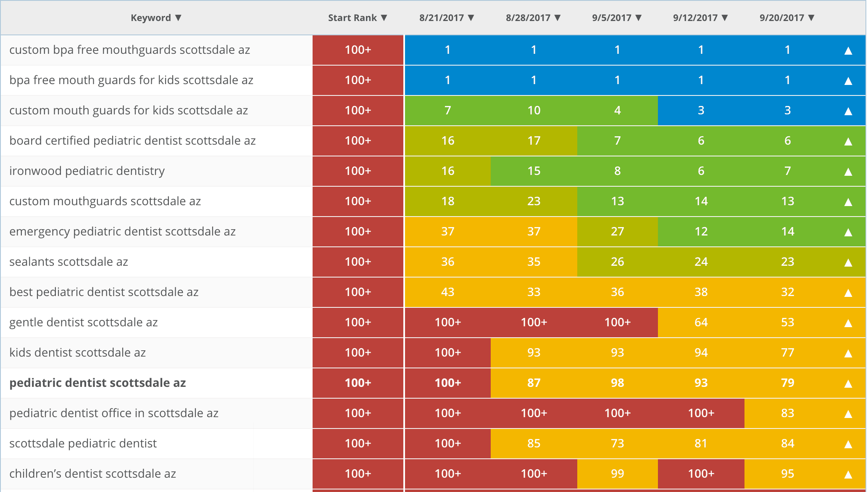Click the trend triangle for children's dentist scottsdale az

point(848,473)
